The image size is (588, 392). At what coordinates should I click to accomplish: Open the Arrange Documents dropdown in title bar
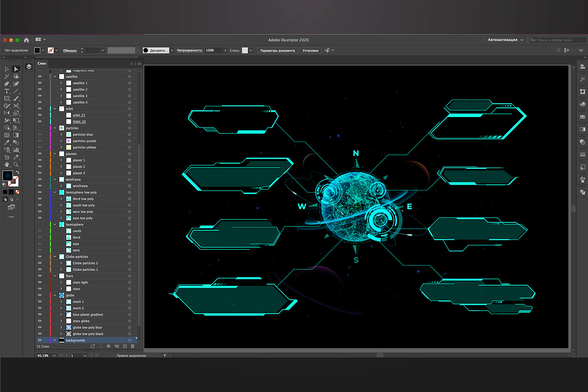41,39
